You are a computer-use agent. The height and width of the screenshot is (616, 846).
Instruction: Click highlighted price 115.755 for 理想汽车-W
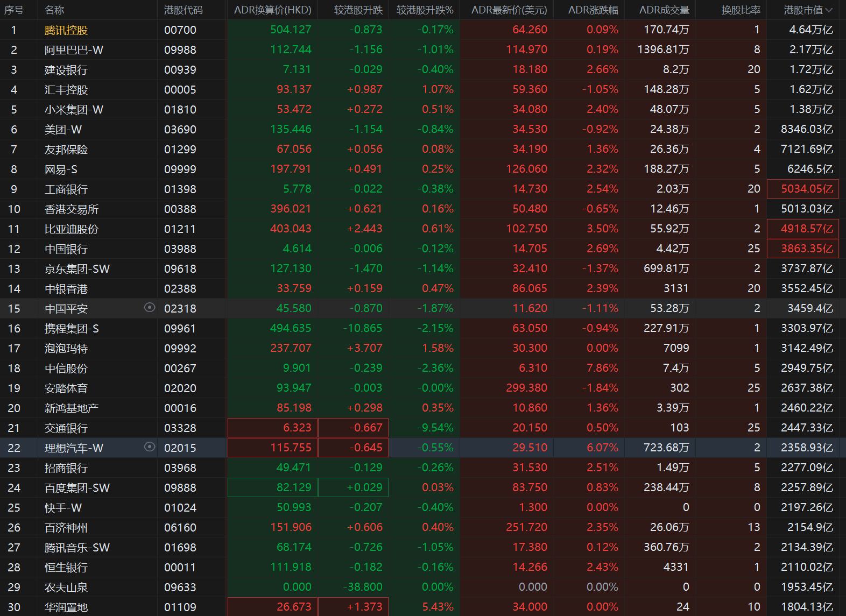(272, 448)
